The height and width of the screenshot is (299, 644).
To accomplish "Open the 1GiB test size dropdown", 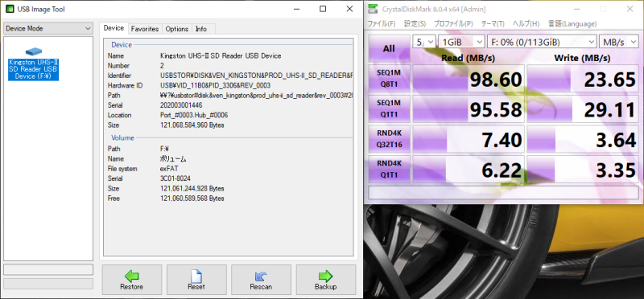I will (461, 42).
